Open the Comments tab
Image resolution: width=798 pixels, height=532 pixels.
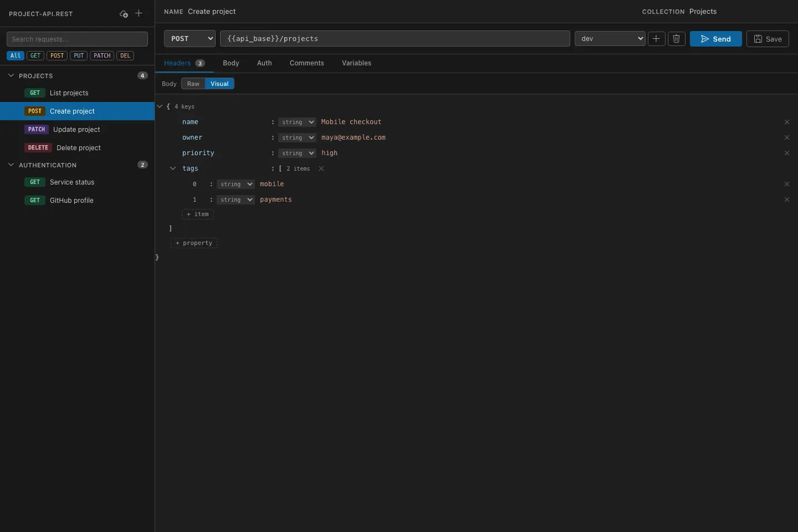click(306, 63)
